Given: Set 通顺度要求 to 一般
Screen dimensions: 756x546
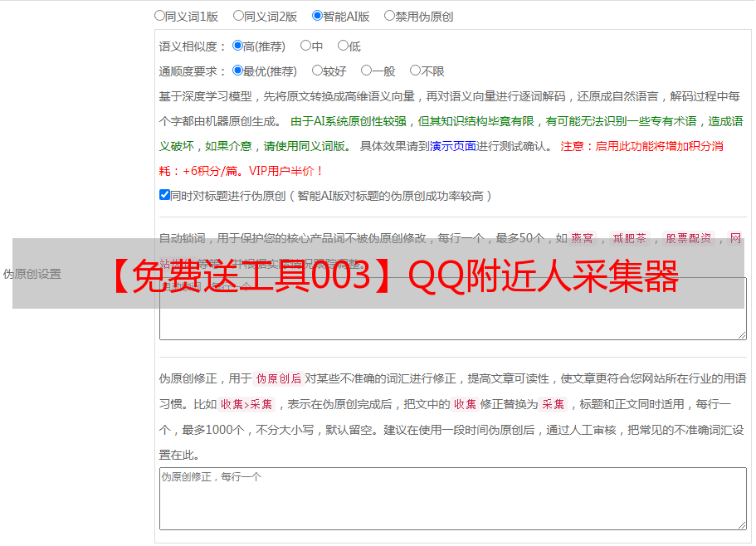Looking at the screenshot, I should coord(367,71).
